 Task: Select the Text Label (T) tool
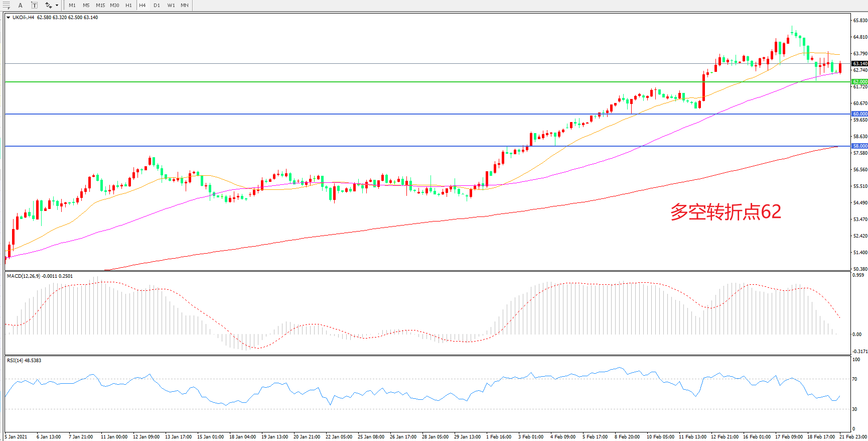[34, 5]
